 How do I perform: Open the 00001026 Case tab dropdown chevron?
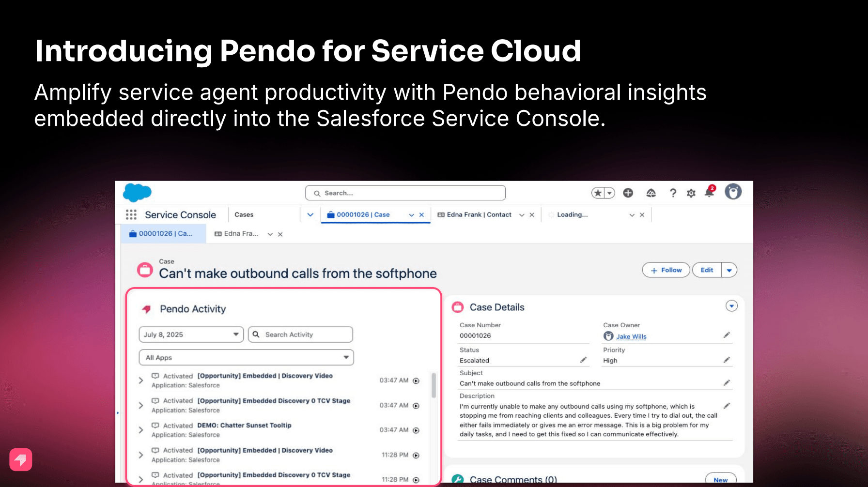(x=411, y=215)
